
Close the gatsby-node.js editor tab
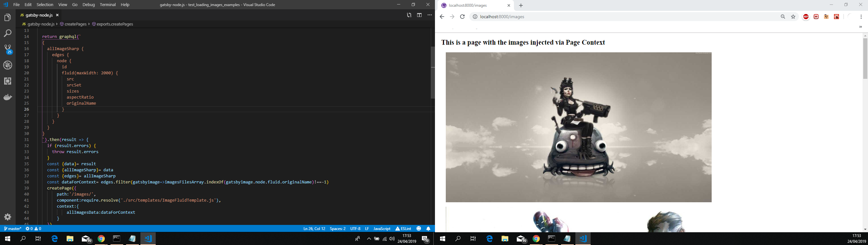[x=57, y=15]
